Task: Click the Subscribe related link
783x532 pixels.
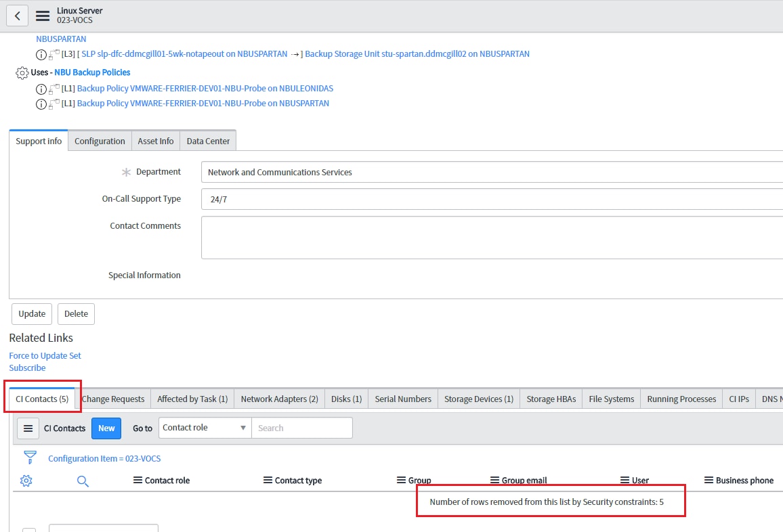Action: pyautogui.click(x=27, y=368)
